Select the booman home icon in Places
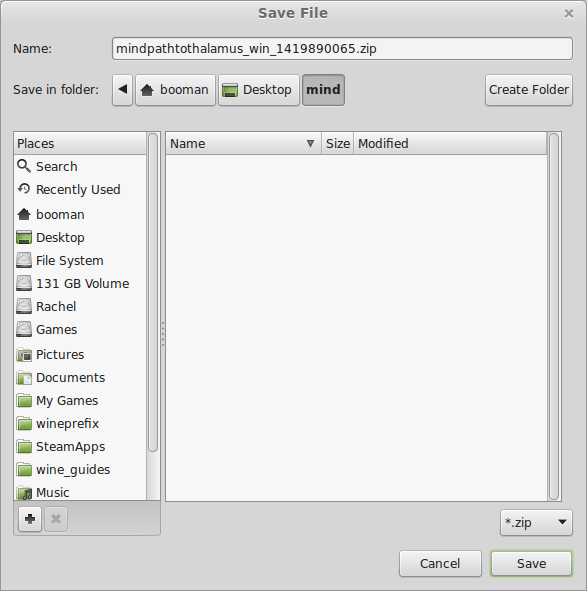 24,214
